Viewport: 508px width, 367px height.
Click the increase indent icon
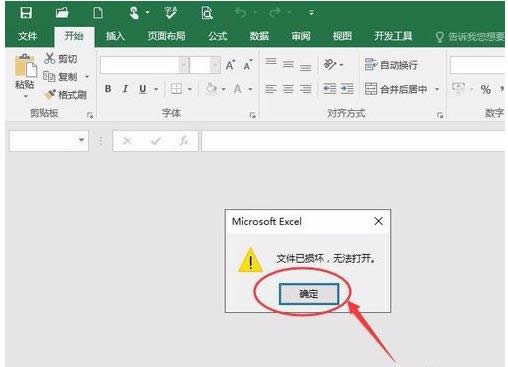pos(347,89)
